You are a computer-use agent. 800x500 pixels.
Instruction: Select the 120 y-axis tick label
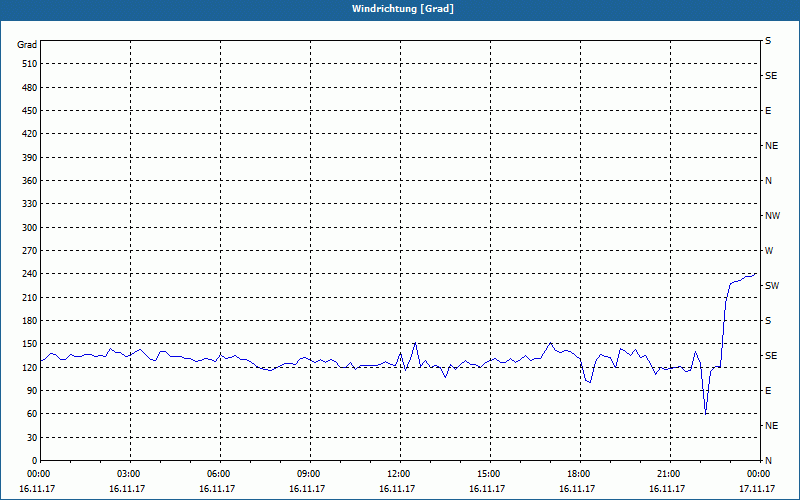click(x=30, y=367)
